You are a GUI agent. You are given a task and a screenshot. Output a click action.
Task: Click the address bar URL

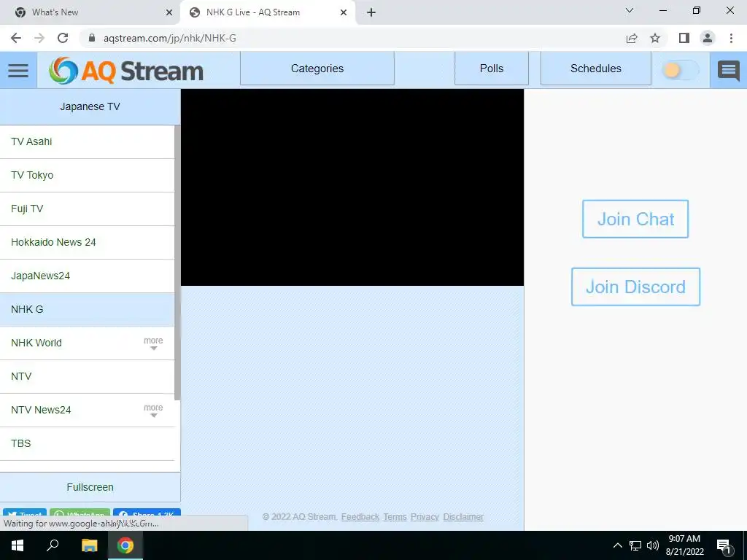pyautogui.click(x=169, y=38)
